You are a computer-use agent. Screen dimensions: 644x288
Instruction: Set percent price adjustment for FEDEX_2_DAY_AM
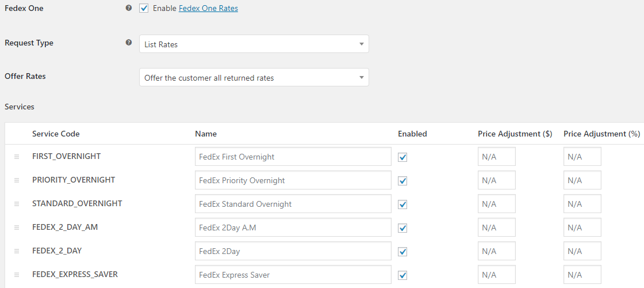tap(582, 228)
